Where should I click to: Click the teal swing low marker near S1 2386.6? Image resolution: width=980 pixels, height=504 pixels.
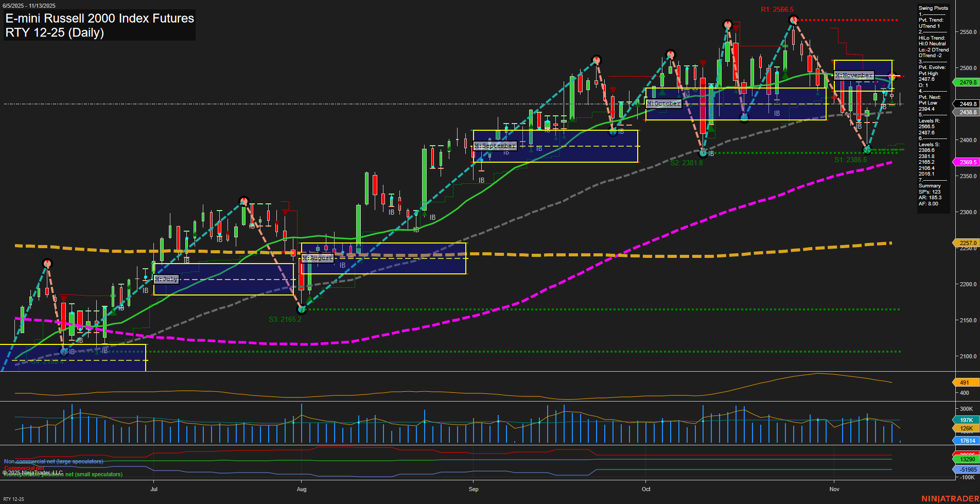[x=867, y=150]
